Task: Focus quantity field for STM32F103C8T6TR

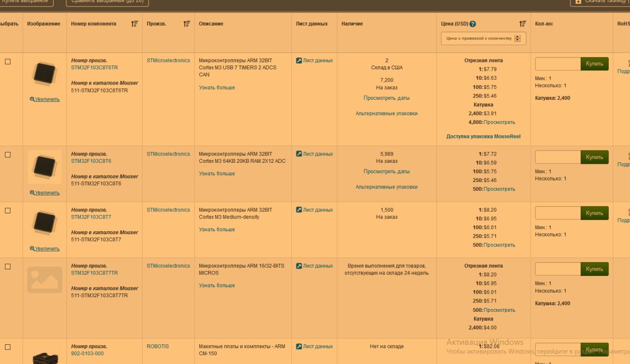Action: 558,64
